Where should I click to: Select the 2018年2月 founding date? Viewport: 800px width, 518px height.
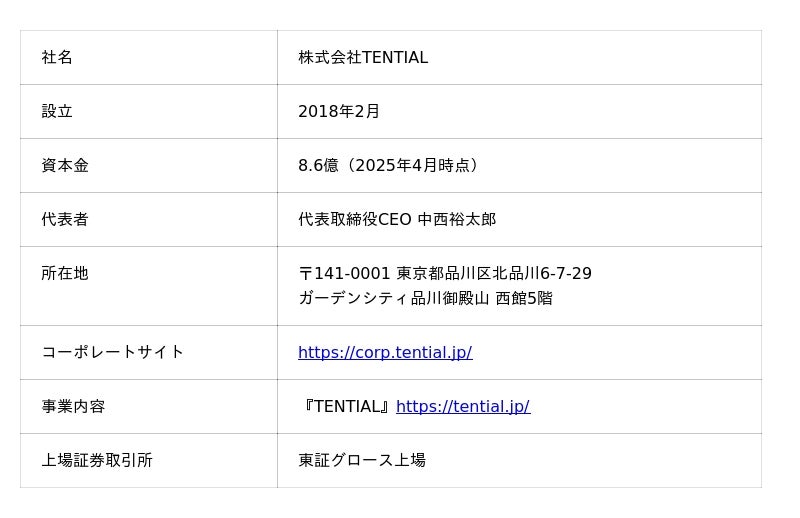coord(339,112)
